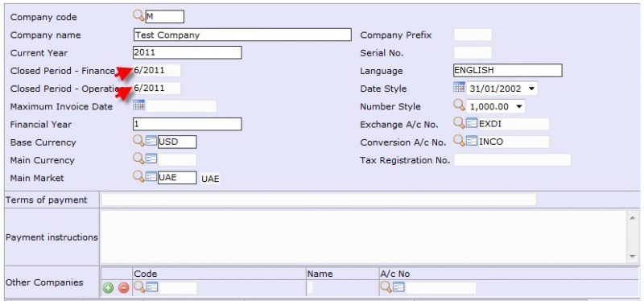The width and height of the screenshot is (644, 301).
Task: Click the Main Market UAE field
Action: point(177,178)
